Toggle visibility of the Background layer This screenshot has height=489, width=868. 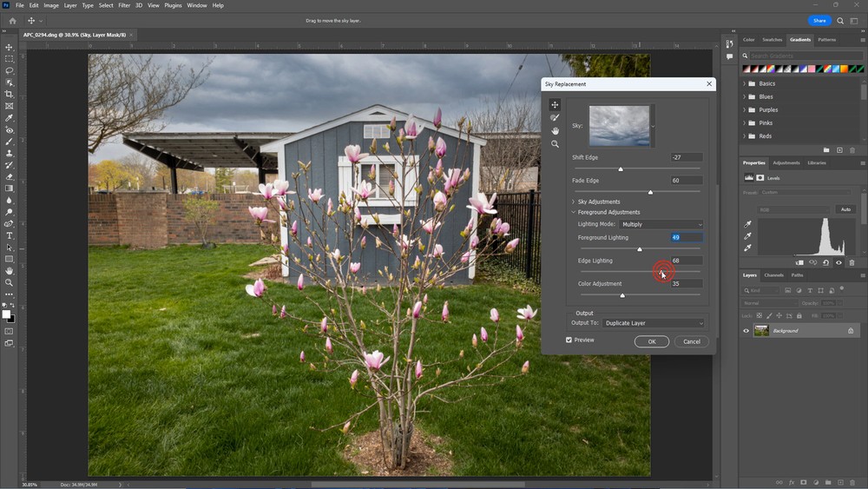(746, 331)
